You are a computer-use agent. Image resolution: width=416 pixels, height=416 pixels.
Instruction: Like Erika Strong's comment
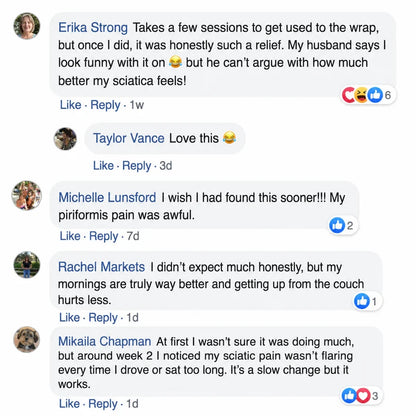point(70,105)
